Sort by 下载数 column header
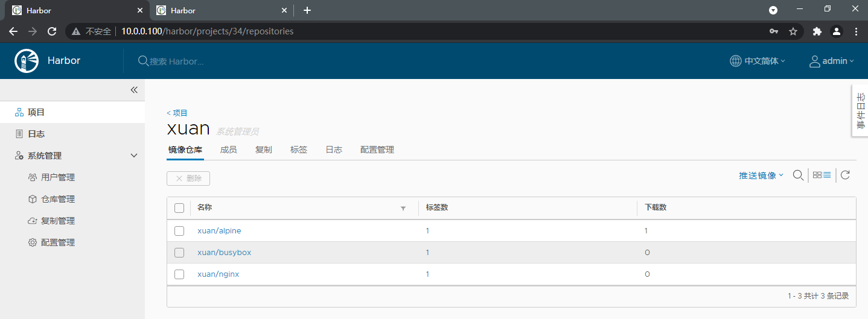 tap(656, 207)
